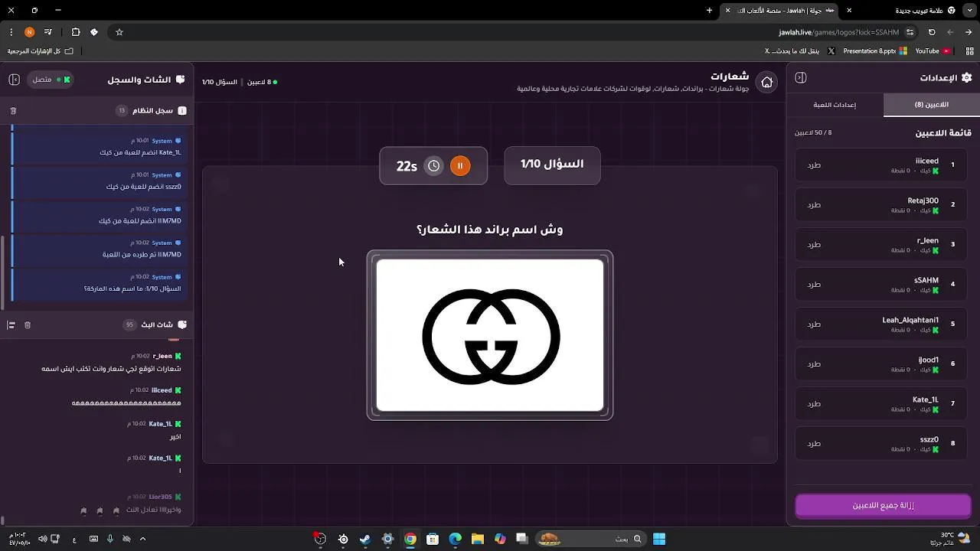The height and width of the screenshot is (551, 980).
Task: Open the YouTube bookmark
Action: coord(933,51)
